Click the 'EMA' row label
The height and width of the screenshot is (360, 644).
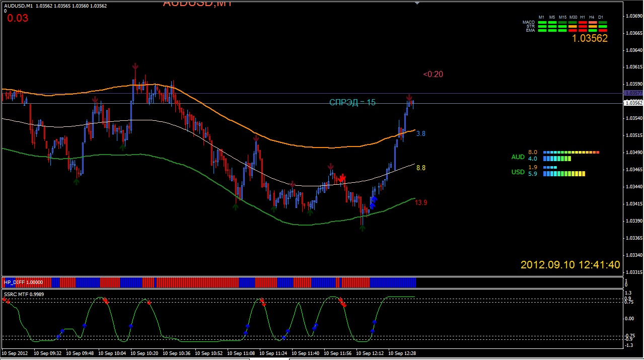click(530, 30)
